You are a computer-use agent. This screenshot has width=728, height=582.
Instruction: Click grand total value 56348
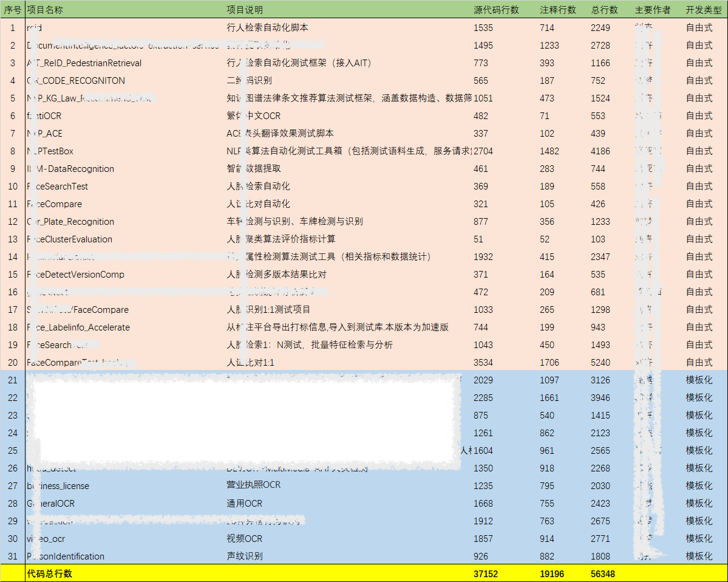(603, 575)
